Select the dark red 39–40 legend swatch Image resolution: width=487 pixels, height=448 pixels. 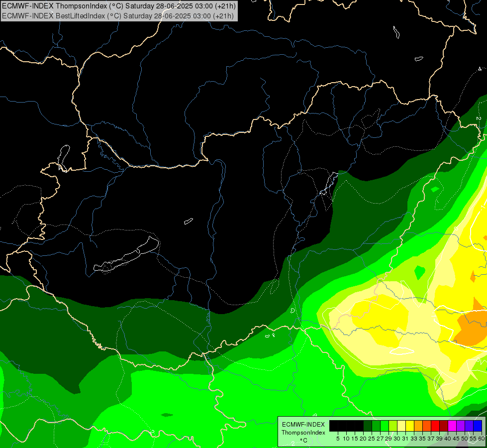coord(444,426)
